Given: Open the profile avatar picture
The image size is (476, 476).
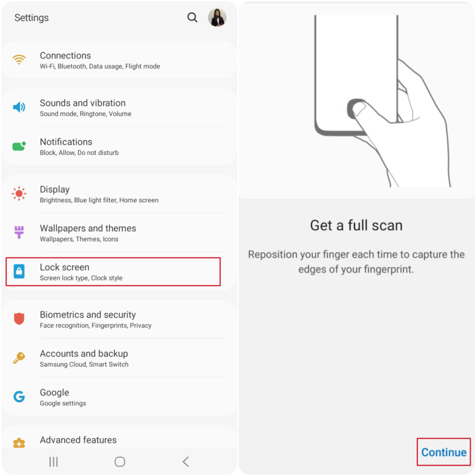Looking at the screenshot, I should [x=217, y=17].
